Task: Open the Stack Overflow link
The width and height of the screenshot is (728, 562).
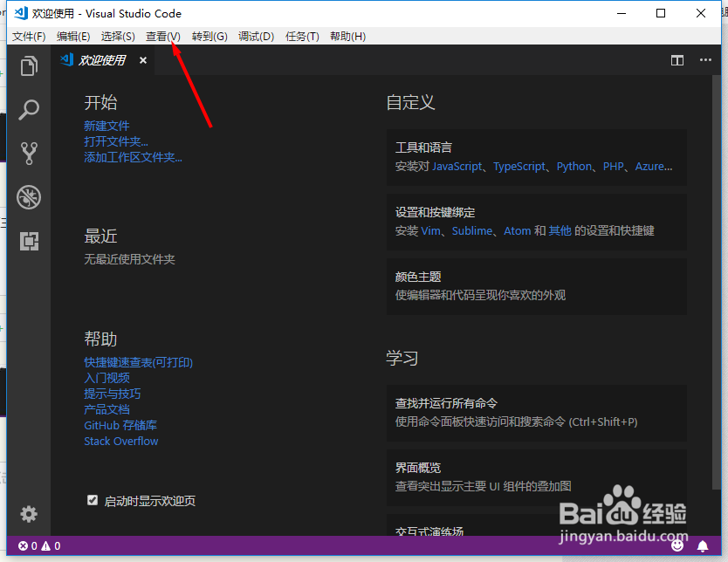Action: point(121,441)
